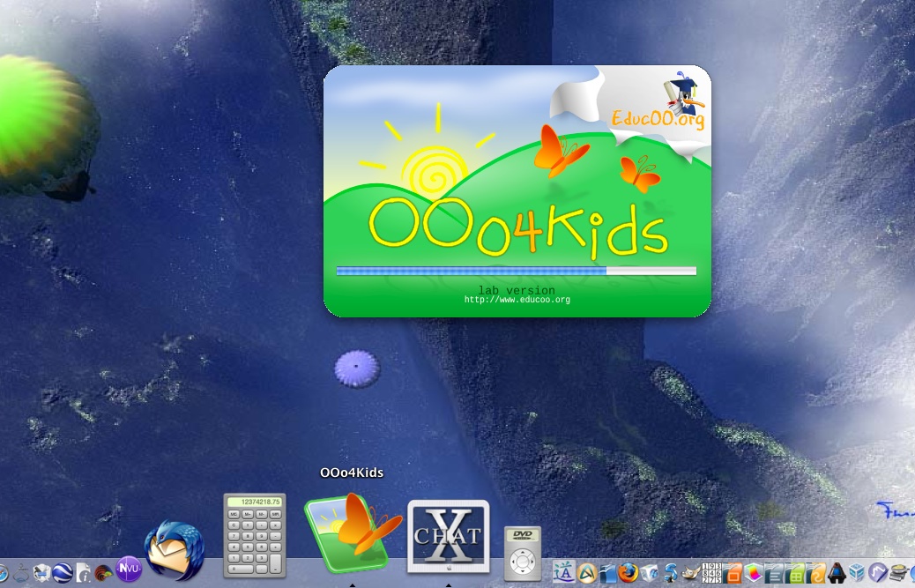
Task: Open the white cube with globe icon
Action: (x=649, y=573)
